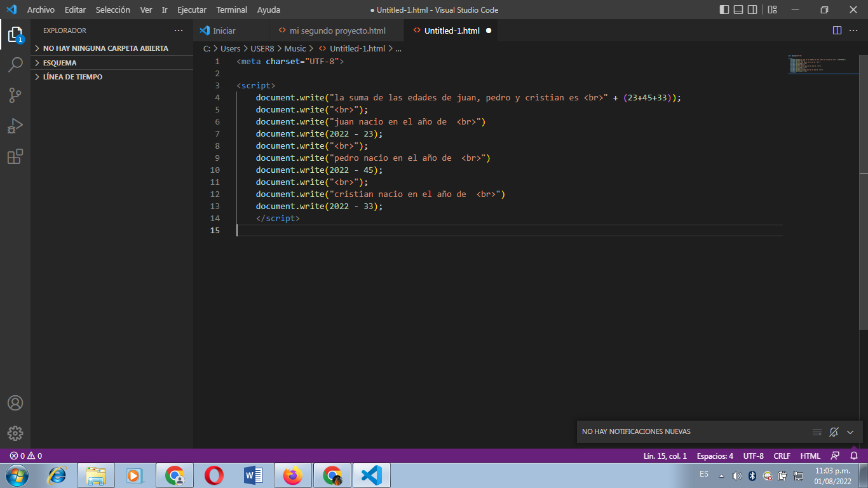Image resolution: width=868 pixels, height=488 pixels.
Task: Open File Explorer from the taskbar
Action: pos(96,475)
